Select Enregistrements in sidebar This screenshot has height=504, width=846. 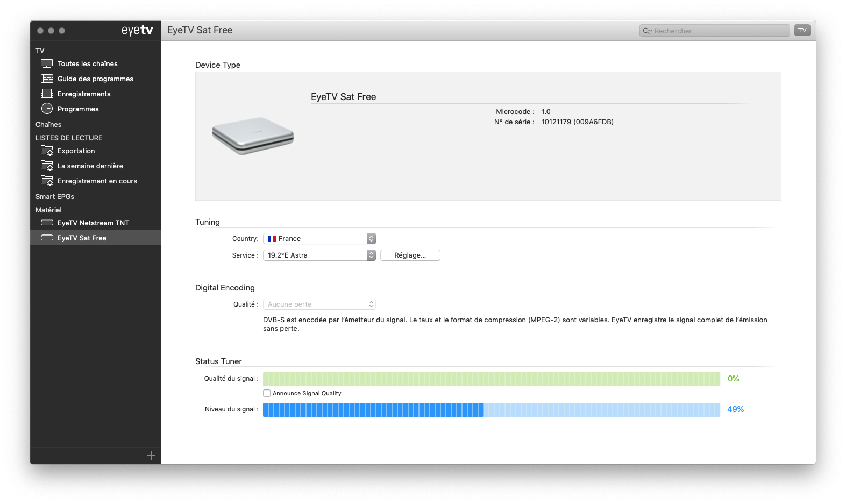tap(95, 94)
